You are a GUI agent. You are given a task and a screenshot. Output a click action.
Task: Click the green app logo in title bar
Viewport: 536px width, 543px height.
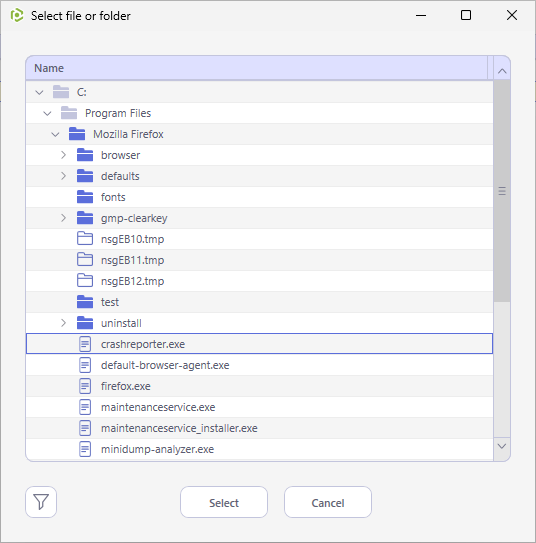(17, 16)
